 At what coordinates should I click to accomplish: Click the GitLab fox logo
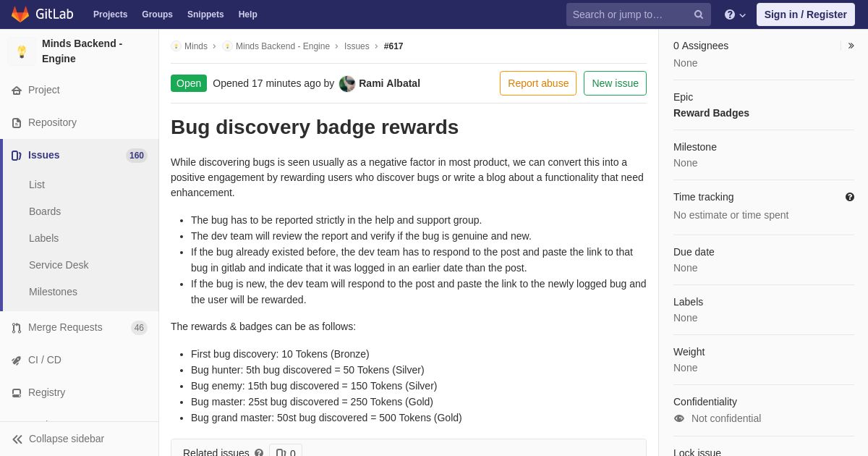[x=20, y=14]
